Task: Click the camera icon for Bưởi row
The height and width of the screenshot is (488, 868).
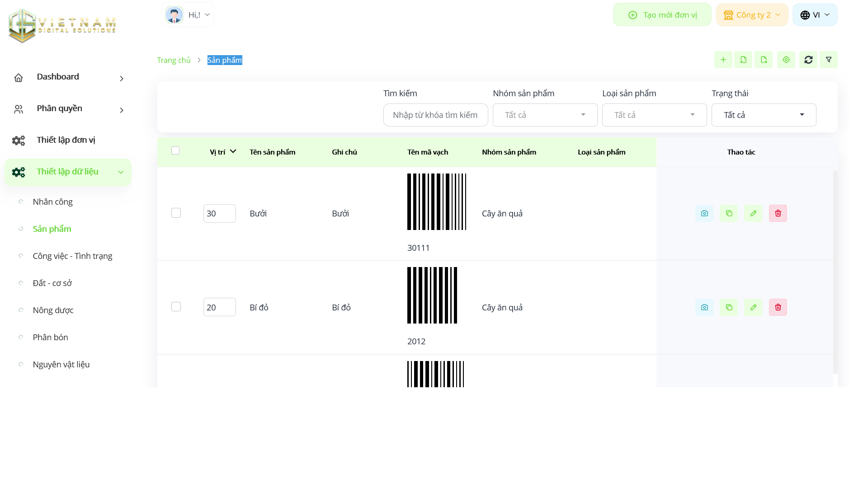Action: [x=704, y=213]
